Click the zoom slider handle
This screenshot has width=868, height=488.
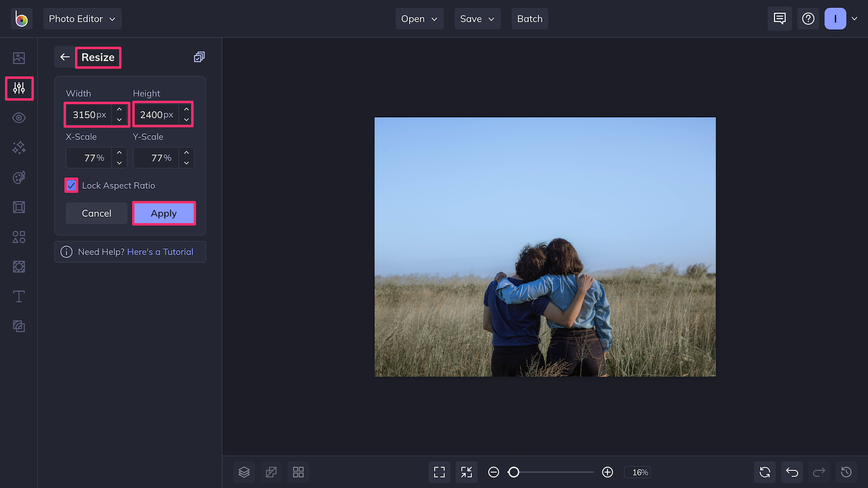[514, 472]
